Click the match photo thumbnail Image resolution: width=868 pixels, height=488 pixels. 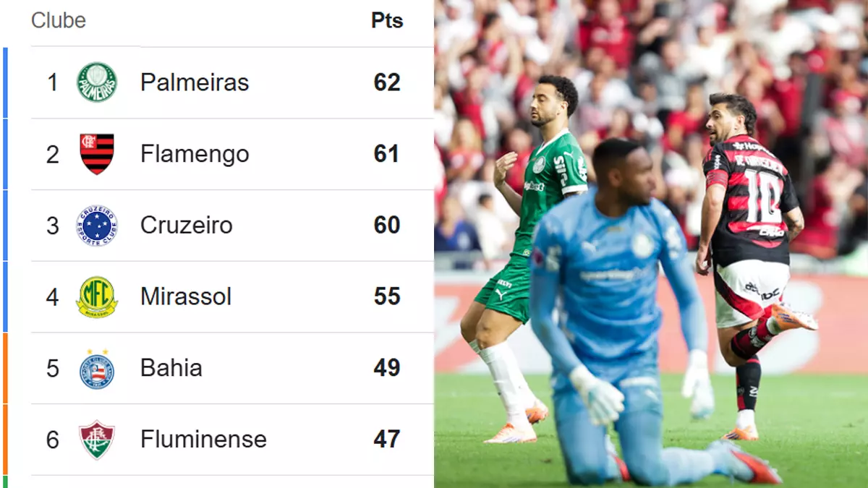point(651,244)
